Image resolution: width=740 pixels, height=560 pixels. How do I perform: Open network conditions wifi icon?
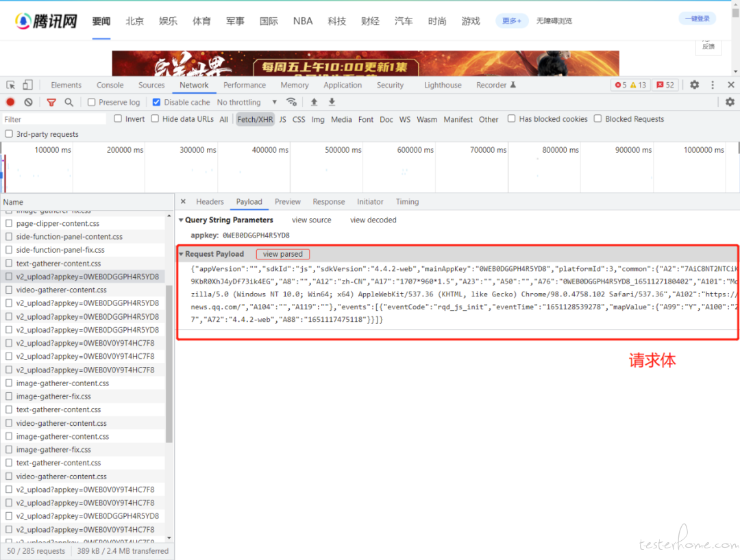pos(292,102)
